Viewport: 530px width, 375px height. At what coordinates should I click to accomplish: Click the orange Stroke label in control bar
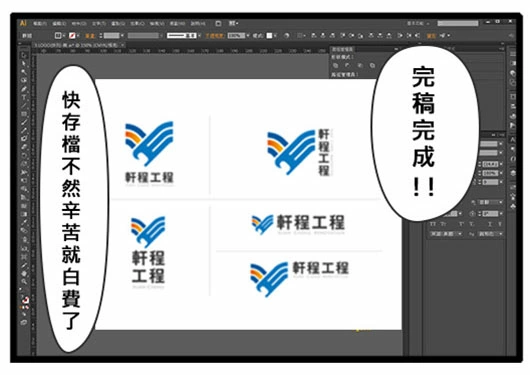[90, 35]
